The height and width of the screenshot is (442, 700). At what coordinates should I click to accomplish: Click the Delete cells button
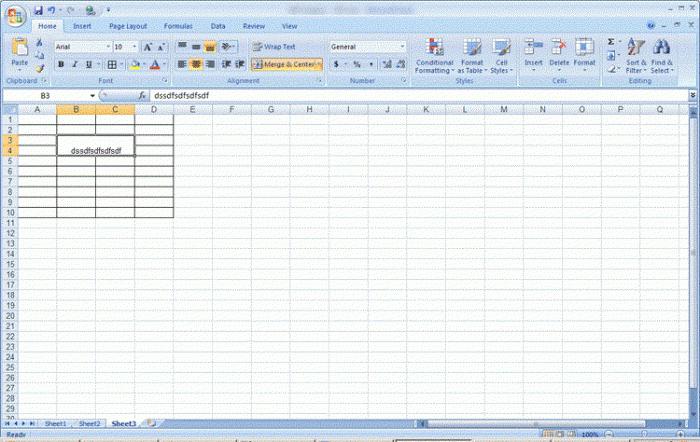tap(559, 56)
